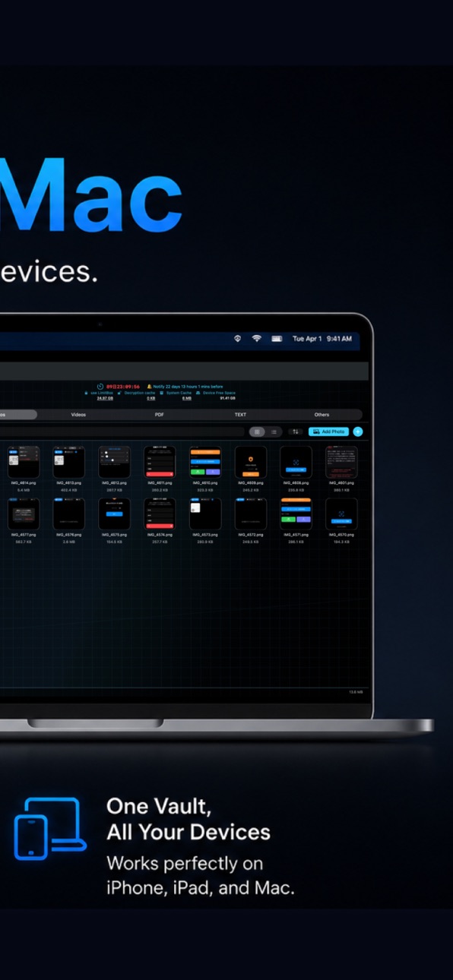Switch to the PDF tab
Screen dimensions: 453x980
click(160, 415)
